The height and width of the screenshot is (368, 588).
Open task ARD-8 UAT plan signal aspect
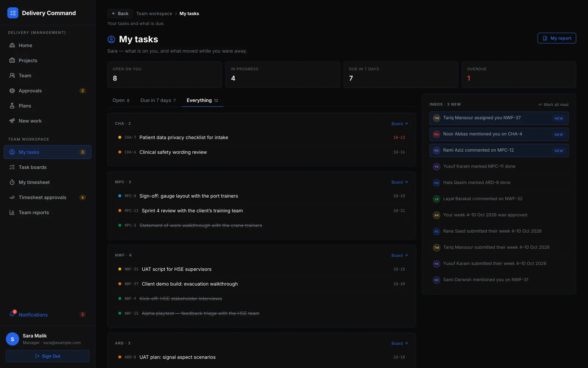pyautogui.click(x=261, y=357)
